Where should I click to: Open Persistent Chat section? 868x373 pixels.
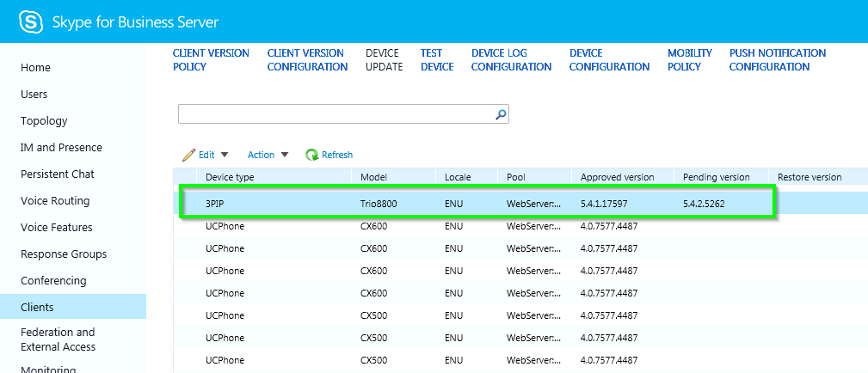(58, 174)
